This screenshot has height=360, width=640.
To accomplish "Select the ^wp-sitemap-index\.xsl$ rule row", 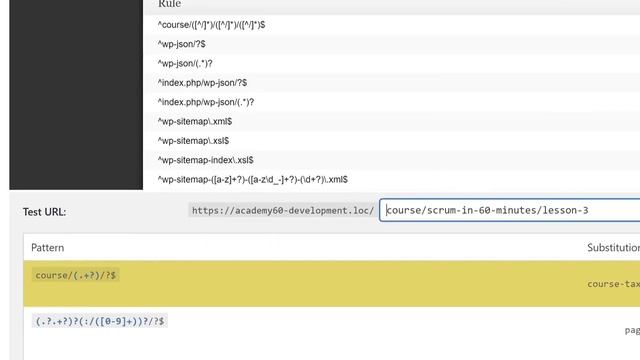I will [392, 160].
